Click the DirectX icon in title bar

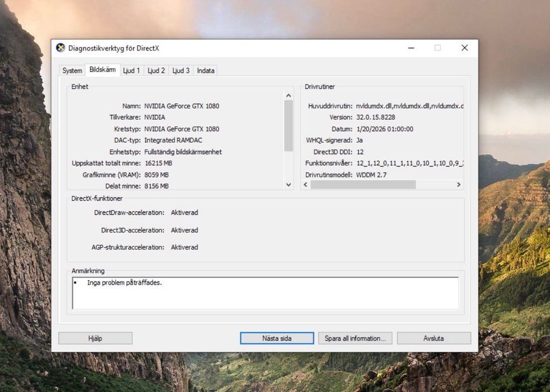point(60,48)
